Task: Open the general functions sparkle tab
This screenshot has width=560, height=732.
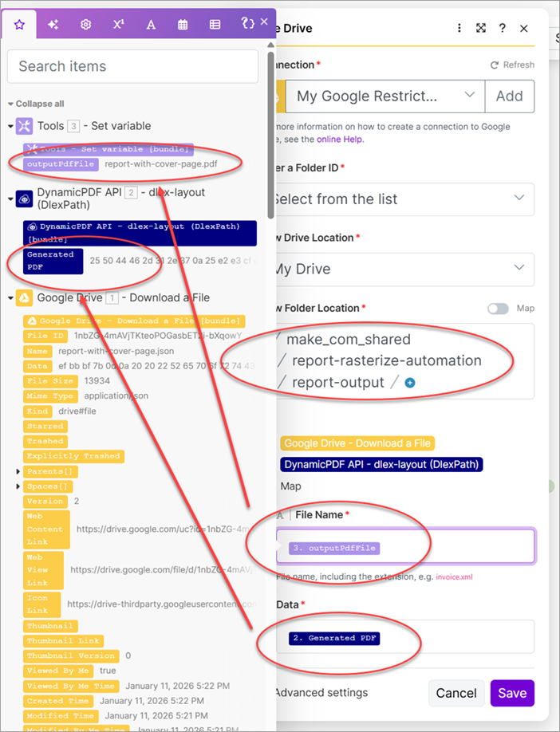Action: [x=53, y=25]
